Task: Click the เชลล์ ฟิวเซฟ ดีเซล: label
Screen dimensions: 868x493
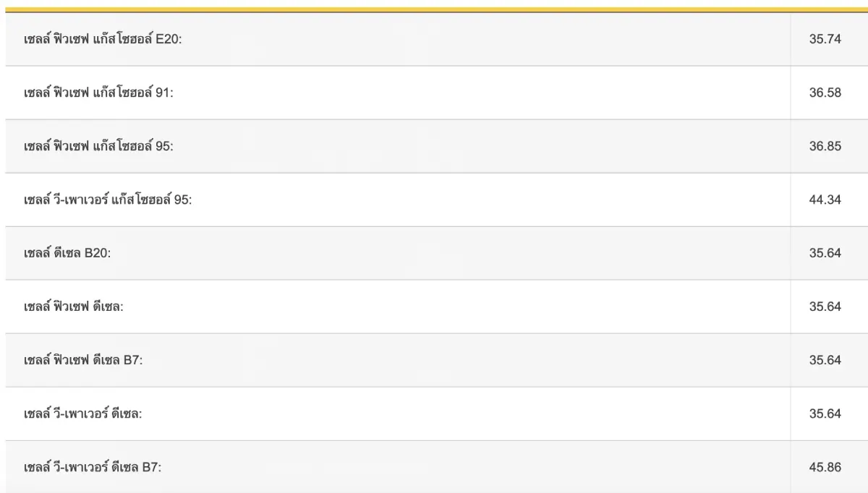Action: point(74,306)
